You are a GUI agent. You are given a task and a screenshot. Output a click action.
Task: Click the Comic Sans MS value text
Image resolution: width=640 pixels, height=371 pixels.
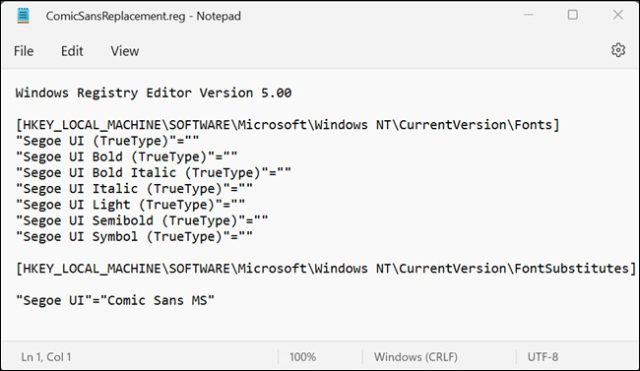coord(157,300)
